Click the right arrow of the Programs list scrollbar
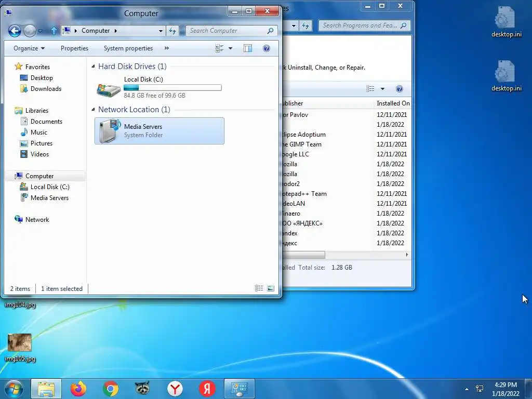Screen dimensions: 532x399 [407, 255]
